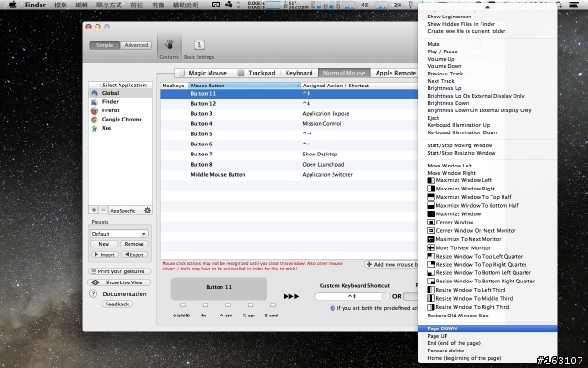Image resolution: width=588 pixels, height=368 pixels.
Task: Clear the custom keyboard shortcut with the x icon
Action: pos(384,296)
